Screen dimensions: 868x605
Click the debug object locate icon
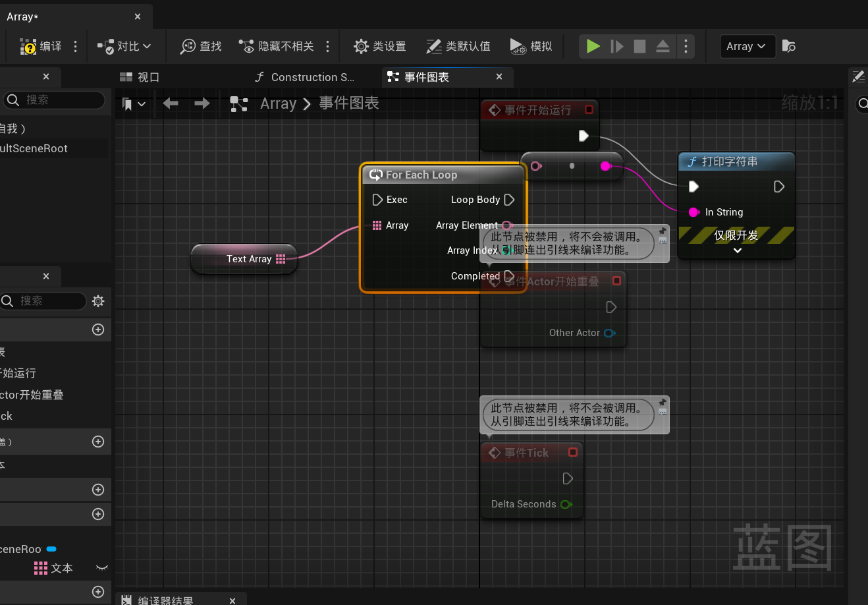[788, 46]
